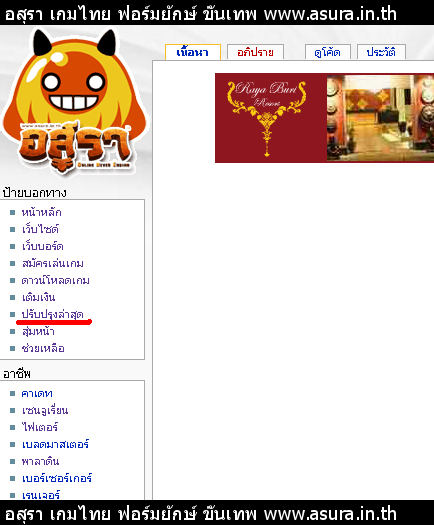
Task: Open the เบอร์เซอร์เกอร์ class link
Action: pyautogui.click(x=57, y=478)
